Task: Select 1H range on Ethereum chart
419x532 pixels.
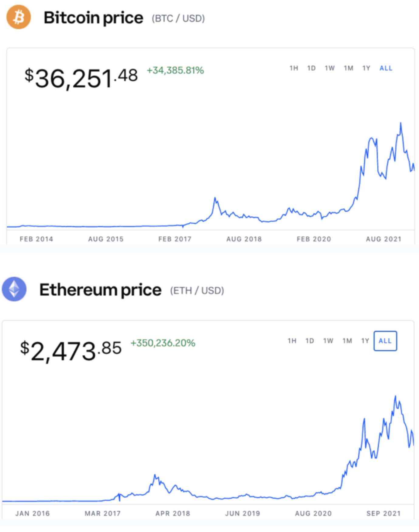Action: (x=292, y=341)
